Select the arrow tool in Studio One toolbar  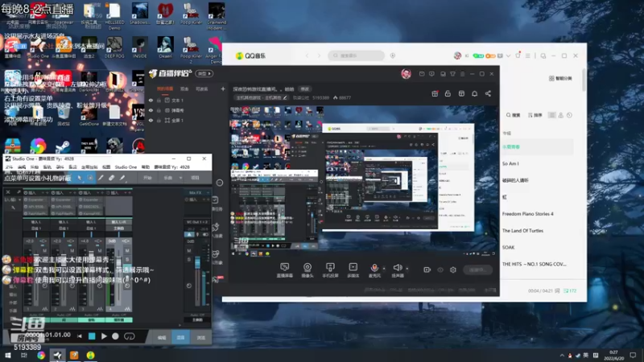(79, 178)
